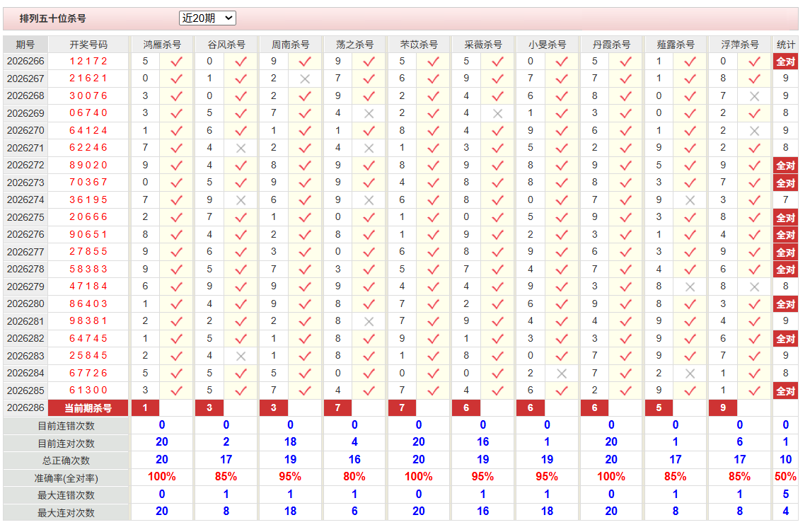The width and height of the screenshot is (810, 532).
Task: Click current kill number 1 under 鸿雁杀号
Action: pyautogui.click(x=145, y=408)
